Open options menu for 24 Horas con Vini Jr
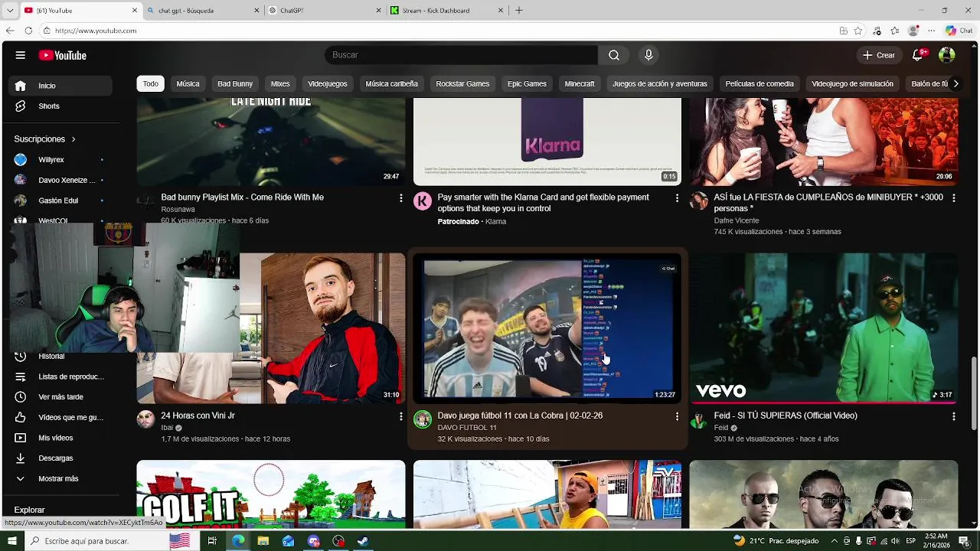 click(x=400, y=416)
